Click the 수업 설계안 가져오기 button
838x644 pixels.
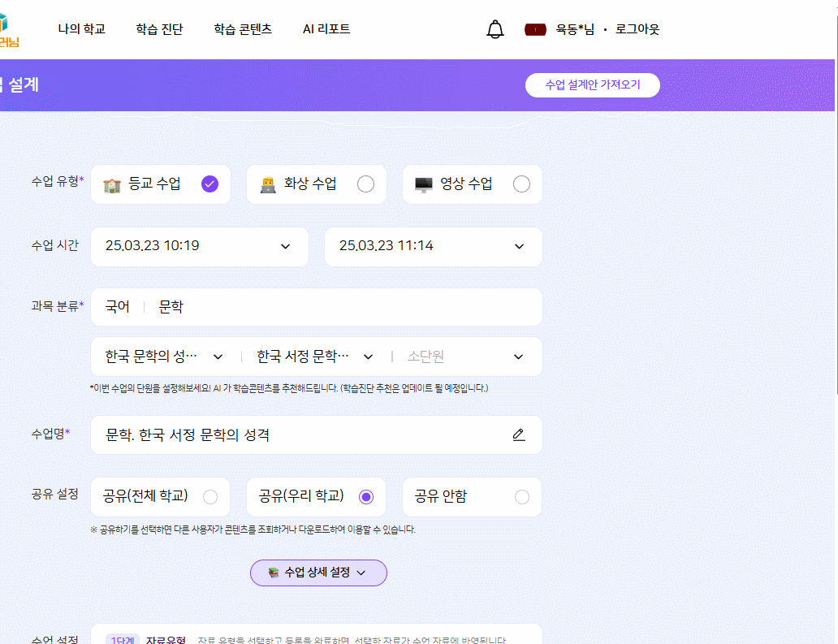click(x=593, y=85)
